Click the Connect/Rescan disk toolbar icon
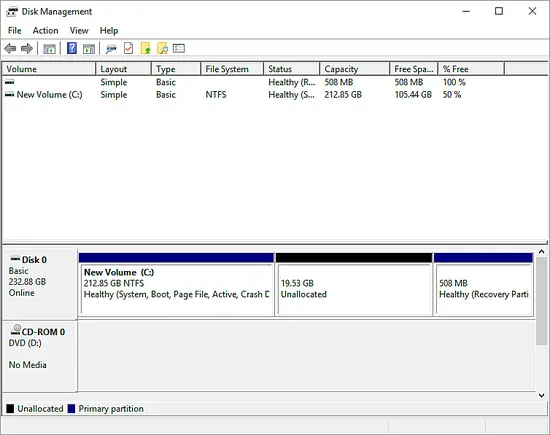 111,49
